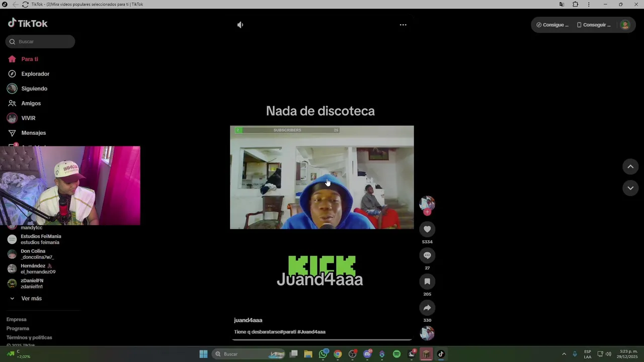Open the Estudios FeiMania account
This screenshot has height=362, width=644.
click(x=41, y=239)
